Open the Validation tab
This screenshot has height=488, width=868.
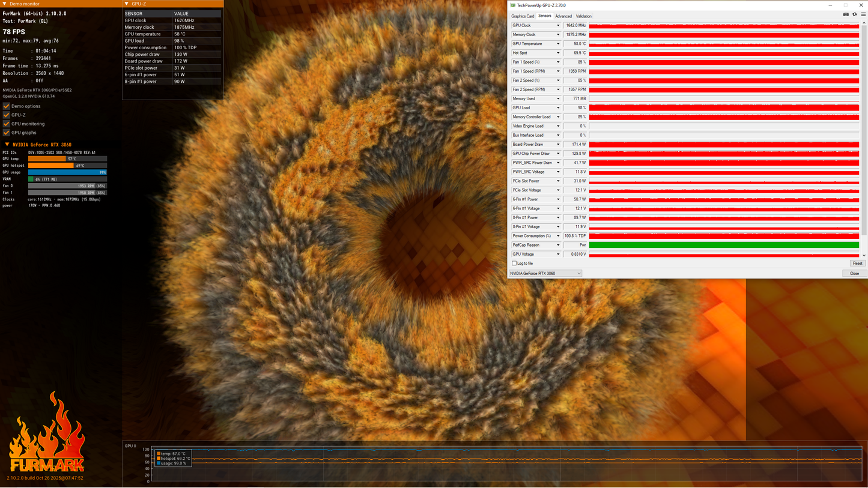click(584, 16)
